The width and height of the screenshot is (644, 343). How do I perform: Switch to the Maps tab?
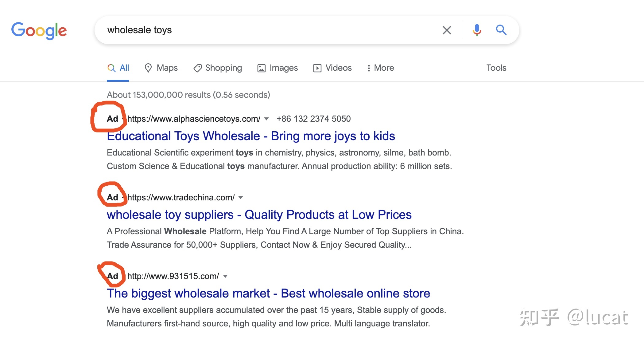tap(161, 68)
